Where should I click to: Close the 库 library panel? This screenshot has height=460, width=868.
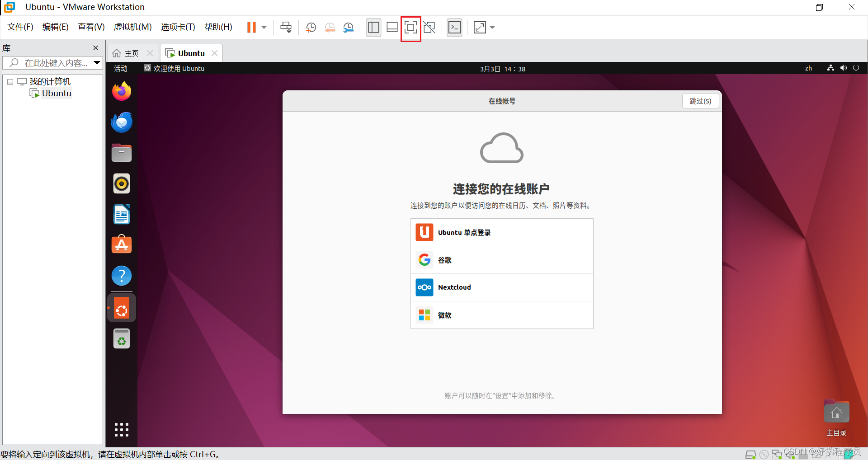[95, 48]
